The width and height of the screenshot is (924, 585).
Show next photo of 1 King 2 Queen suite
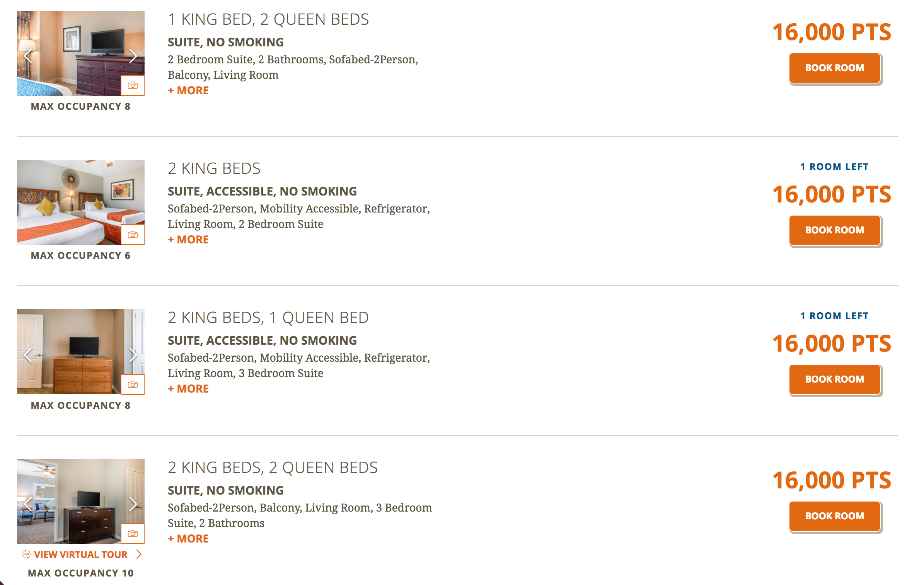tap(133, 56)
